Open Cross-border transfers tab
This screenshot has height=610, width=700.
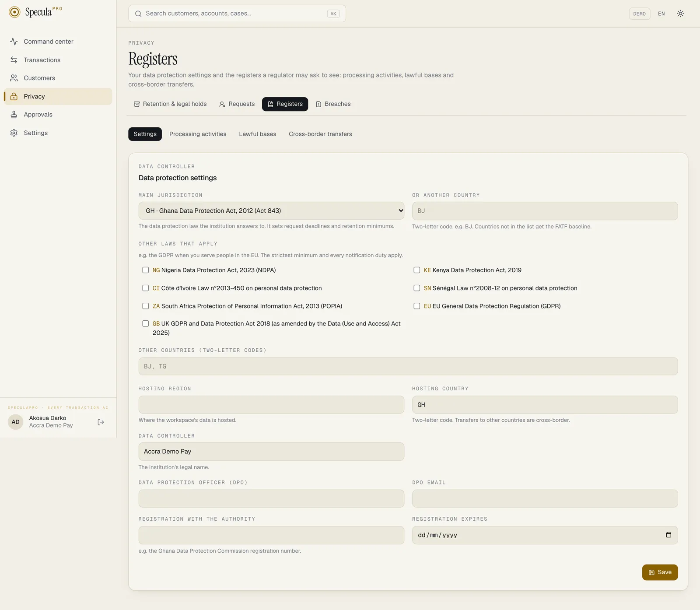320,134
